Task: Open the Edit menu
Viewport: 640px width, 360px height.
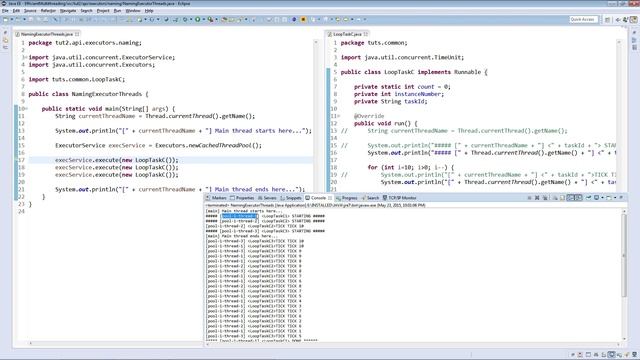Action: click(16, 11)
